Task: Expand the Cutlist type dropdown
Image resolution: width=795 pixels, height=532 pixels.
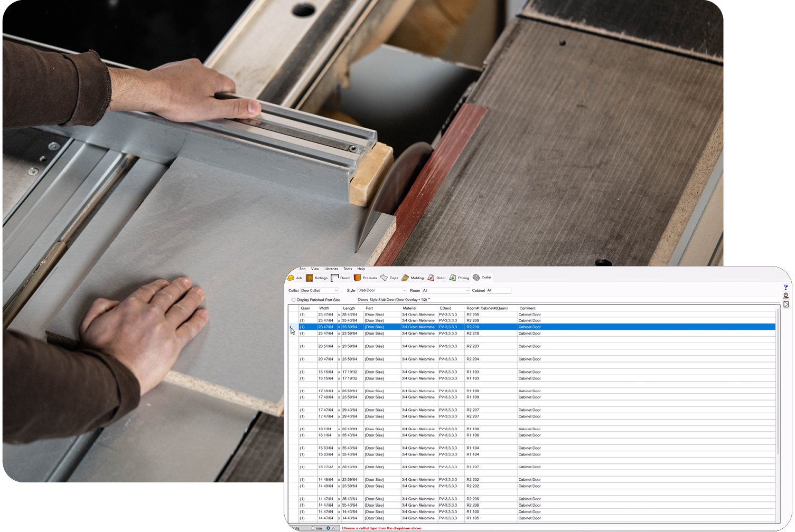Action: tap(336, 291)
